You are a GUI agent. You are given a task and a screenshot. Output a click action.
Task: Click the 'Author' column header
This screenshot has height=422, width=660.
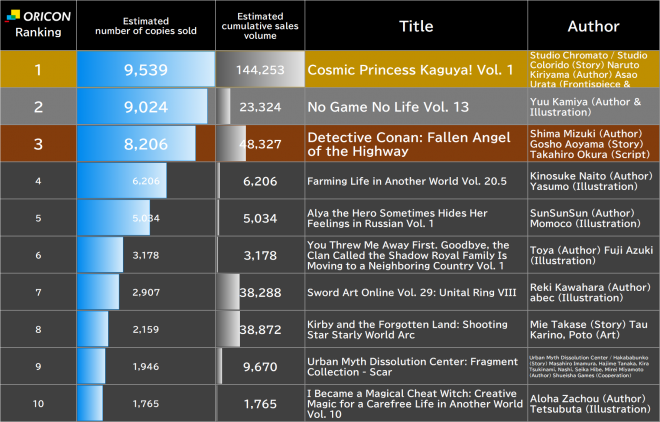click(593, 26)
